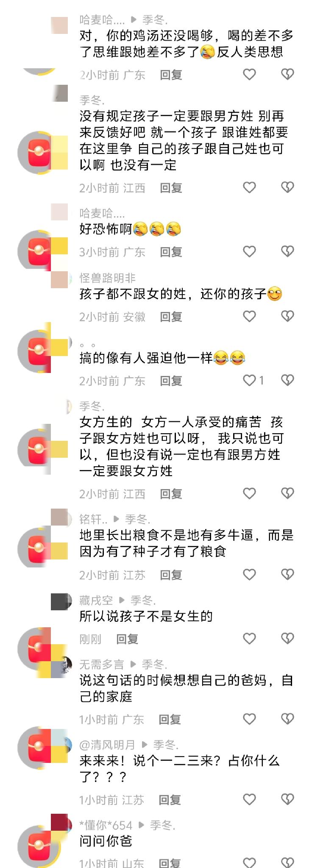Open 怪兽路明非's profile name

pos(107,278)
